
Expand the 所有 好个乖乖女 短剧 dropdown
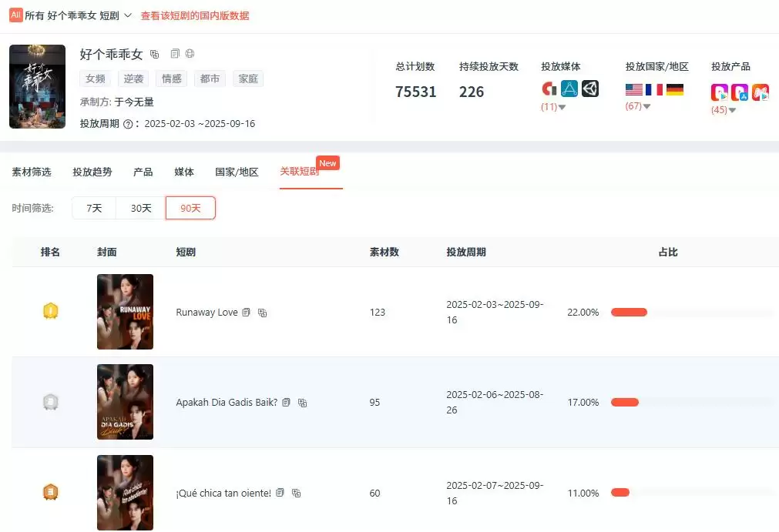point(128,15)
